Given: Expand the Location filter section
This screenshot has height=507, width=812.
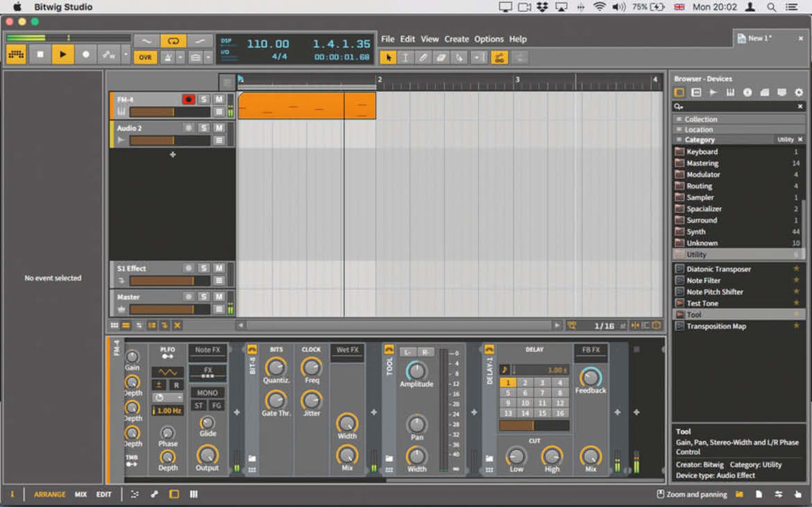Looking at the screenshot, I should (738, 129).
